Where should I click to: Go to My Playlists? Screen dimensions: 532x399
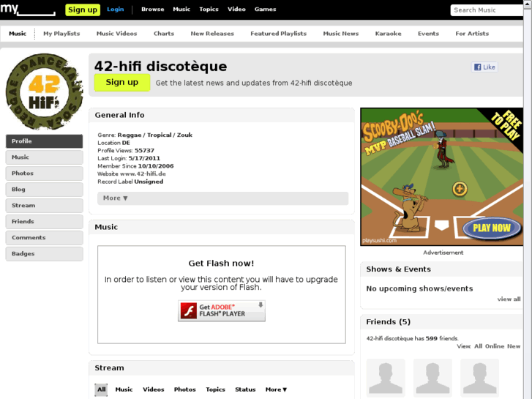coord(61,34)
